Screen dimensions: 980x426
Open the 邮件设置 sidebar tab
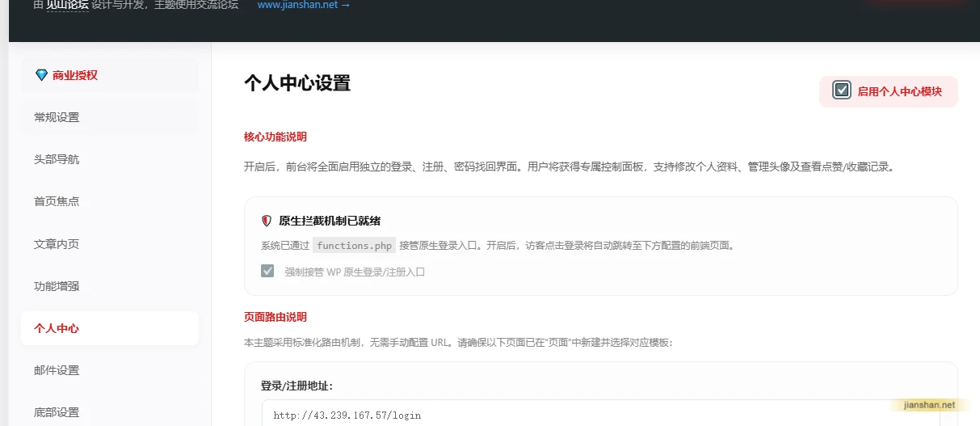[x=110, y=370]
